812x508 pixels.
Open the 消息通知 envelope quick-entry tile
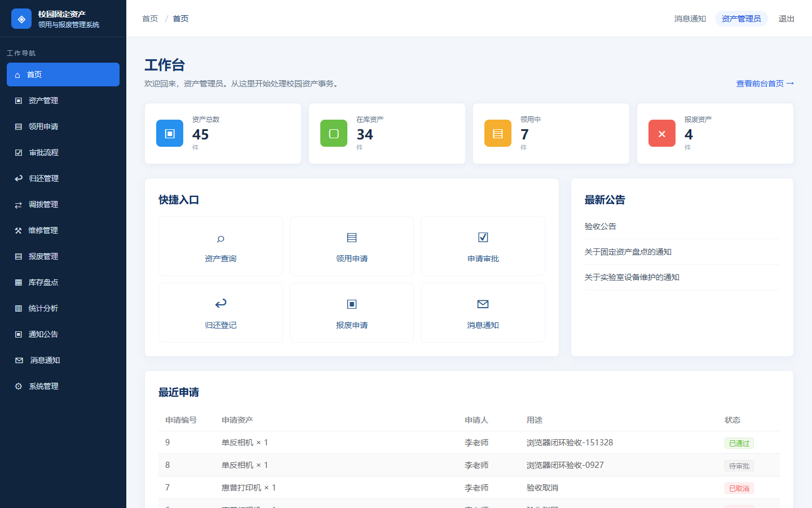pyautogui.click(x=483, y=313)
